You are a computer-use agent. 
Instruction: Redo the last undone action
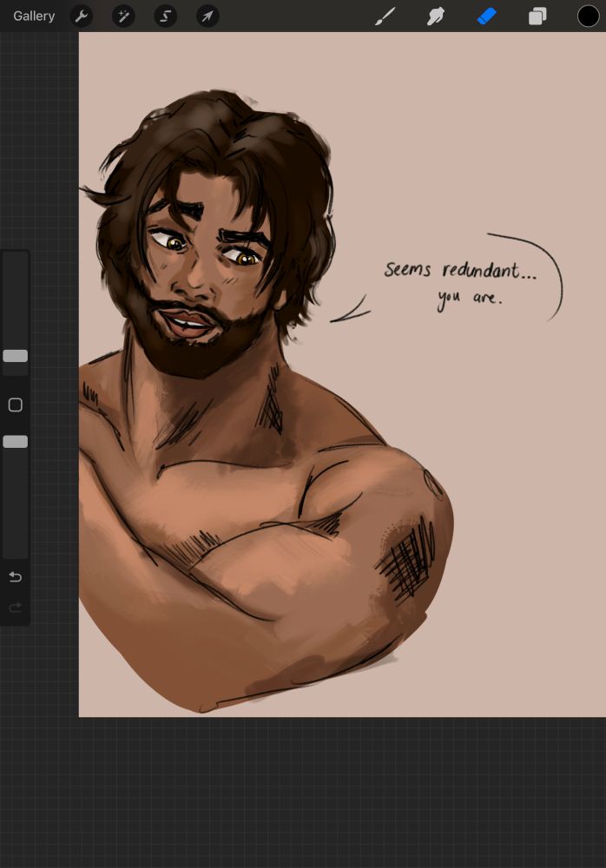(16, 608)
